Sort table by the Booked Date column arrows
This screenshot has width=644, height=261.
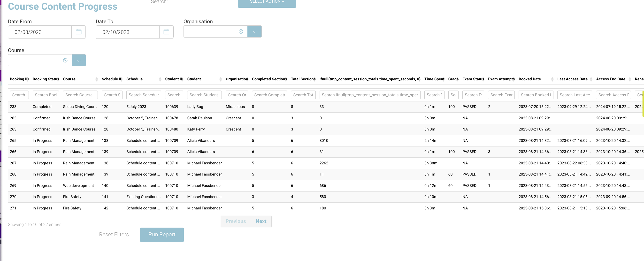tap(552, 79)
